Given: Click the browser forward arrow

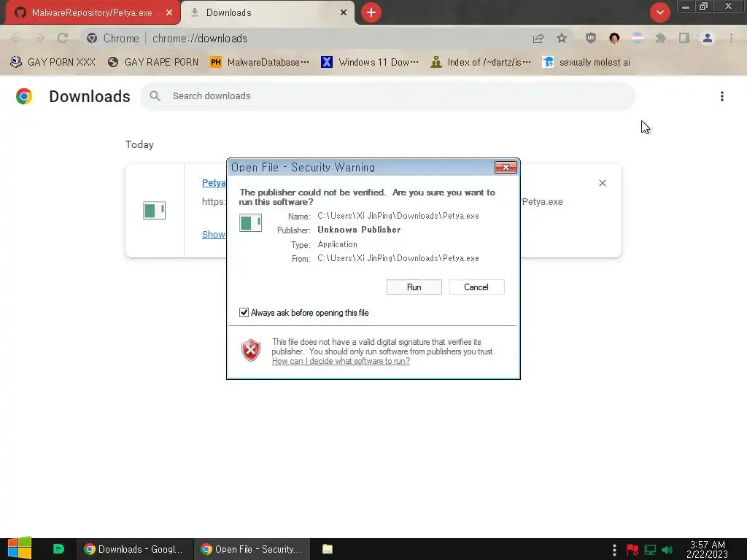Looking at the screenshot, I should [x=39, y=38].
